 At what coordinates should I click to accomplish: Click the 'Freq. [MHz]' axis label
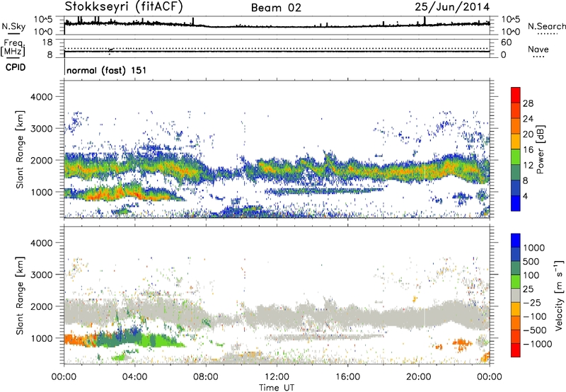(13, 47)
